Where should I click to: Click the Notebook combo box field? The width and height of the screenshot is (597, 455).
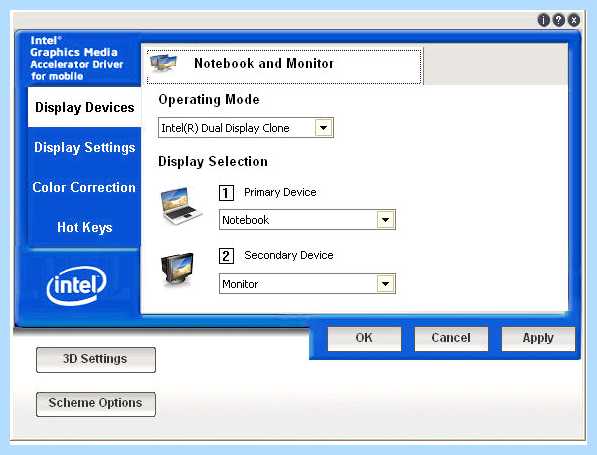tap(307, 220)
